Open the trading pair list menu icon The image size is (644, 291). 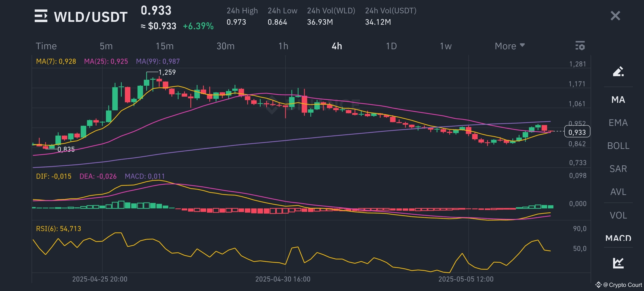(41, 16)
